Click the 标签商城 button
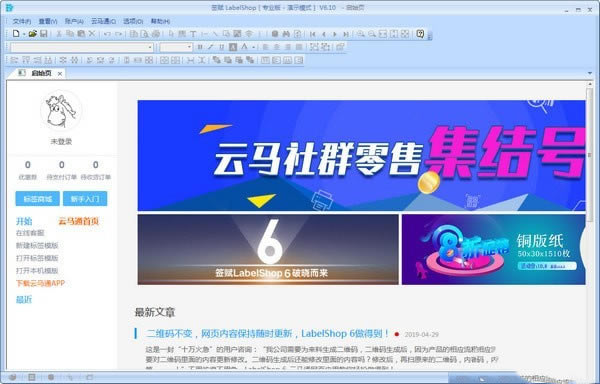 click(38, 199)
